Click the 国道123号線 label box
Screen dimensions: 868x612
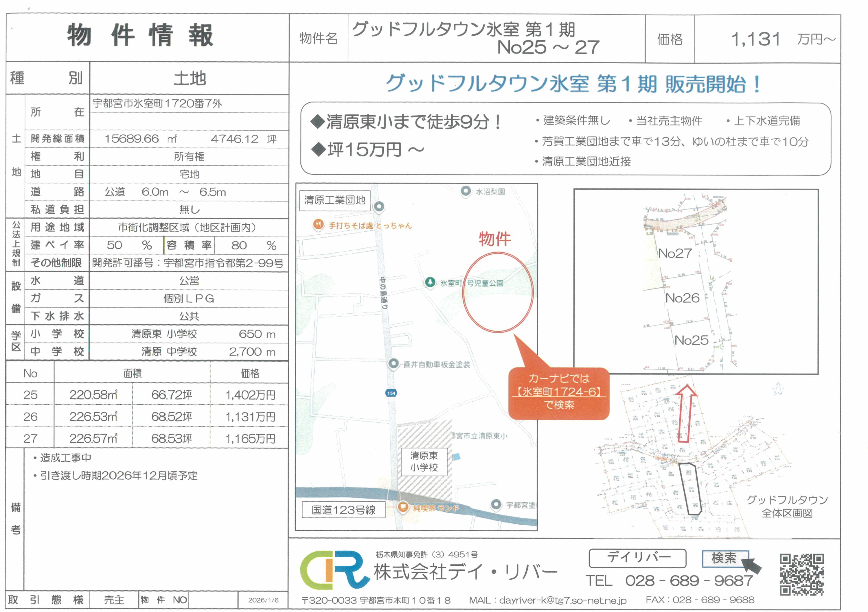click(x=343, y=510)
